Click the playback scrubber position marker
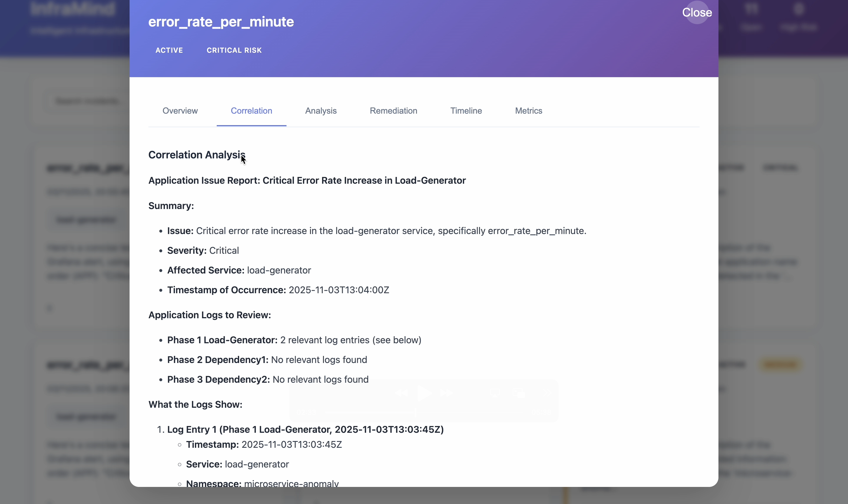This screenshot has width=848, height=504. 415,412
